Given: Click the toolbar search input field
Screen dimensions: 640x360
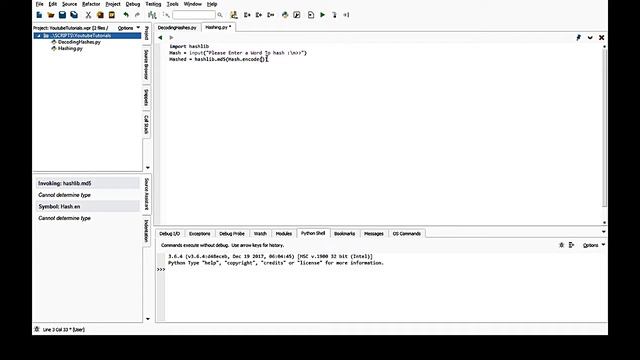Looking at the screenshot, I should click(x=194, y=15).
